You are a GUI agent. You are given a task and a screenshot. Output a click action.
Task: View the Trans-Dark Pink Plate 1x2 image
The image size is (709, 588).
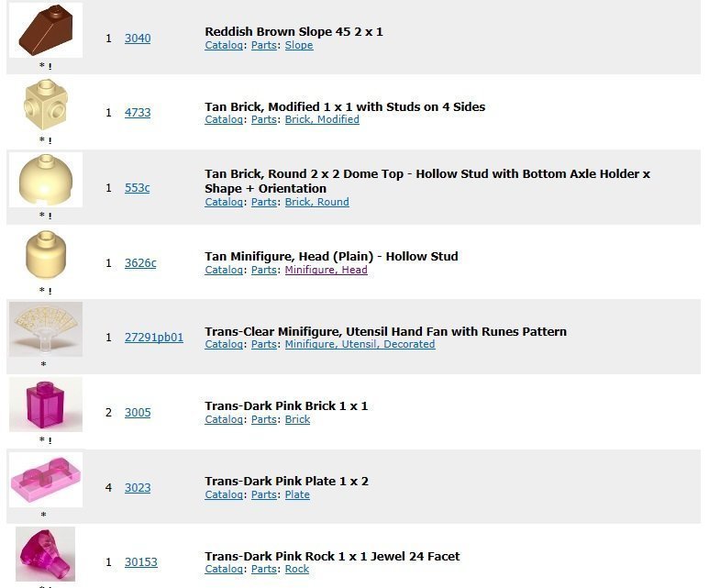pyautogui.click(x=46, y=480)
